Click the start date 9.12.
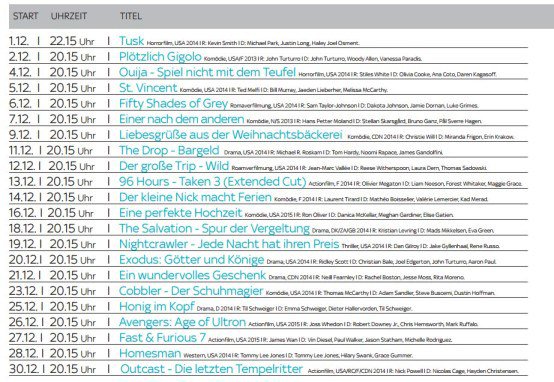Image resolution: width=554 pixels, height=382 pixels. tap(20, 135)
